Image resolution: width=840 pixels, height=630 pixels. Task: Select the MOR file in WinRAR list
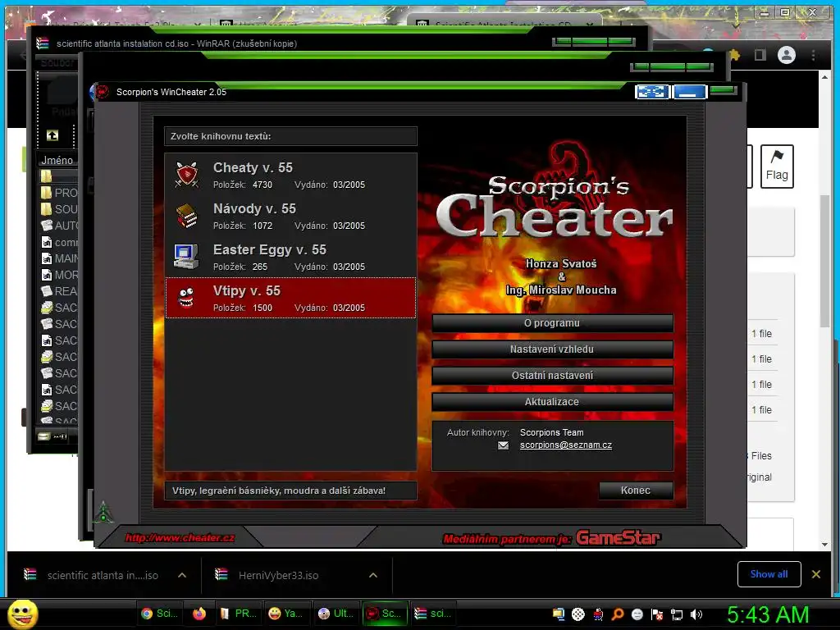[x=59, y=276]
